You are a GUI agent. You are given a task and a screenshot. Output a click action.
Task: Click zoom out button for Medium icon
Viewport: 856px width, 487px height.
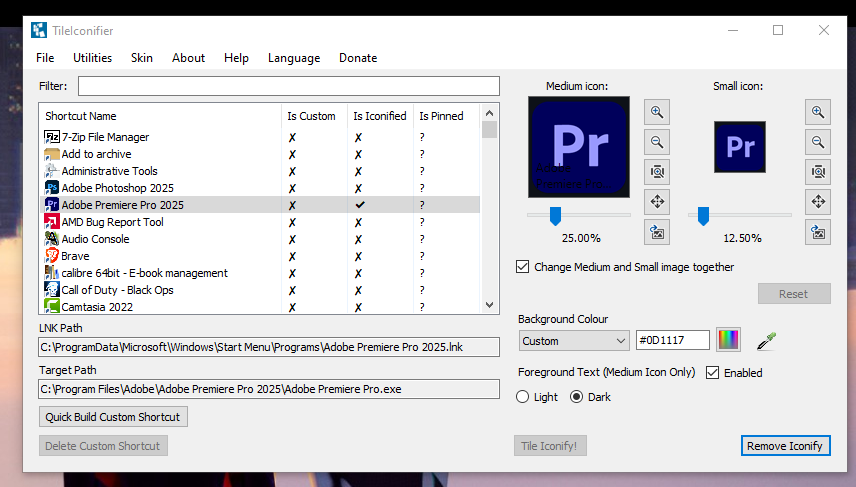tap(657, 142)
